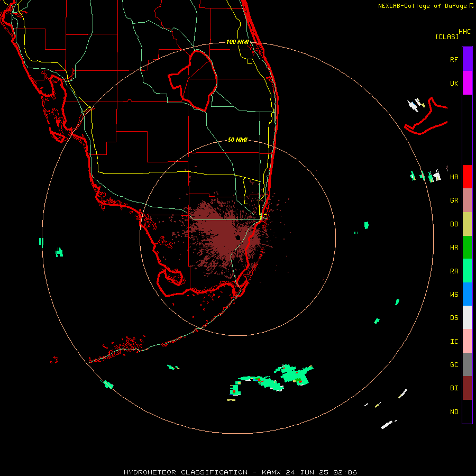The width and height of the screenshot is (476, 476).
Task: Click the DS white legend swatch
Action: pos(467,317)
